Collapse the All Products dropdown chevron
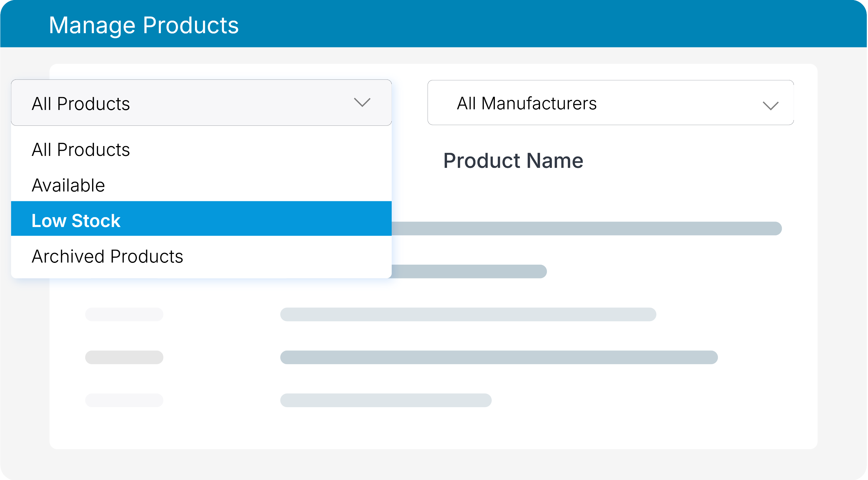 coord(362,102)
